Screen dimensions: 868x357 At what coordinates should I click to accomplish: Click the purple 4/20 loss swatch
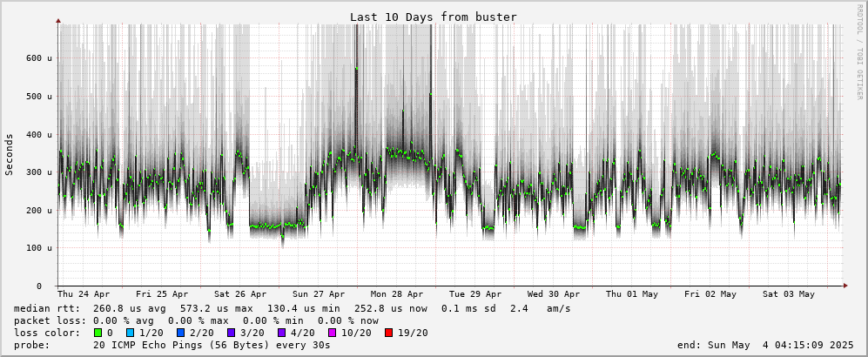click(x=284, y=333)
